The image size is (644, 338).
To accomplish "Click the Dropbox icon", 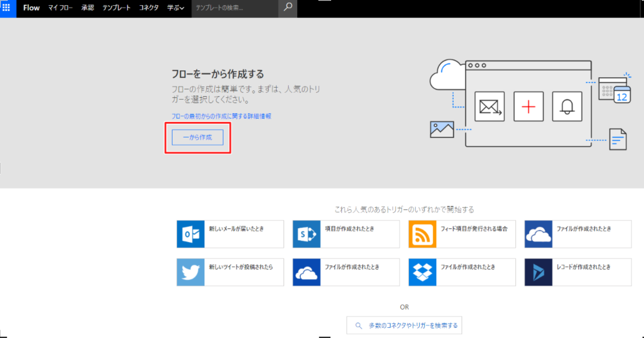I will (422, 272).
